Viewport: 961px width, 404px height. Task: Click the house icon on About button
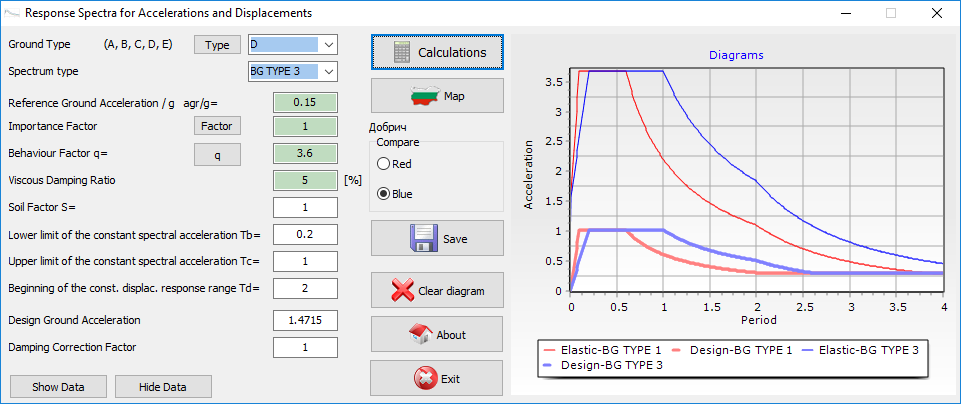(421, 335)
